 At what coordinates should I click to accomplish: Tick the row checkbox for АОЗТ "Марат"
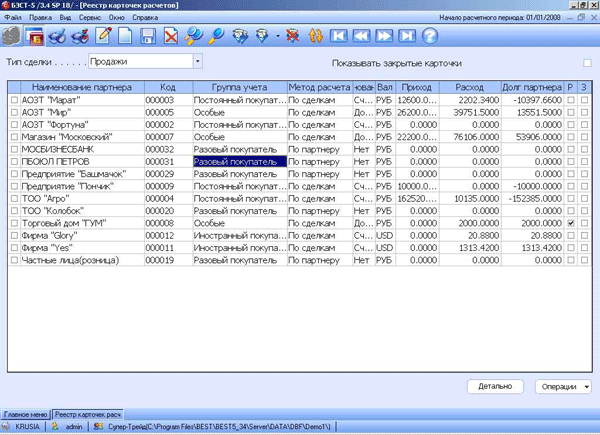click(14, 100)
